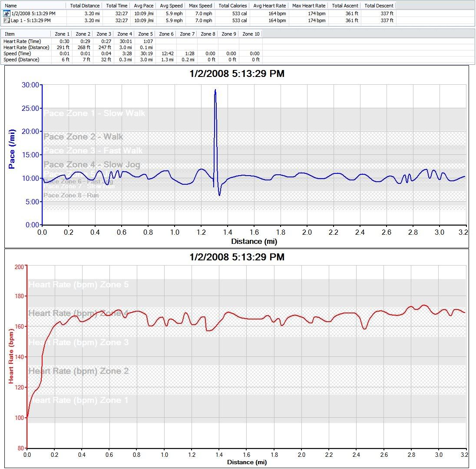Click the runner icon beside the 1/2/2008 activity

point(7,14)
